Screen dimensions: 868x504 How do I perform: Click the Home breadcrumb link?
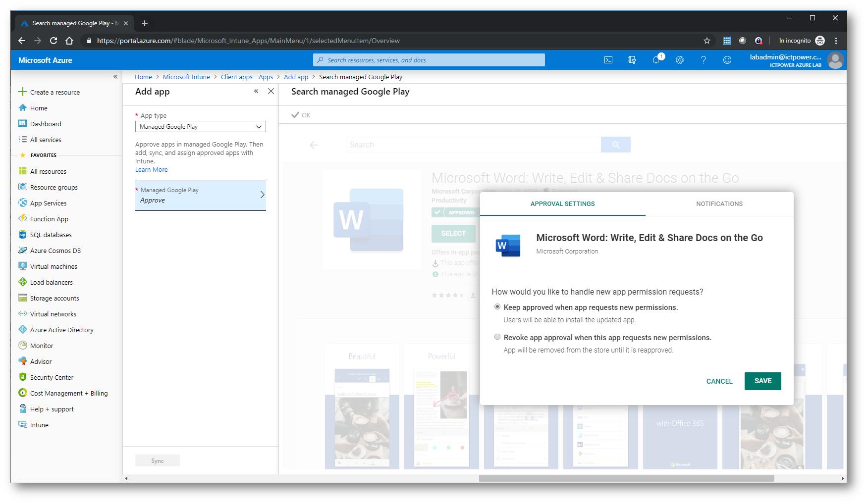[144, 77]
